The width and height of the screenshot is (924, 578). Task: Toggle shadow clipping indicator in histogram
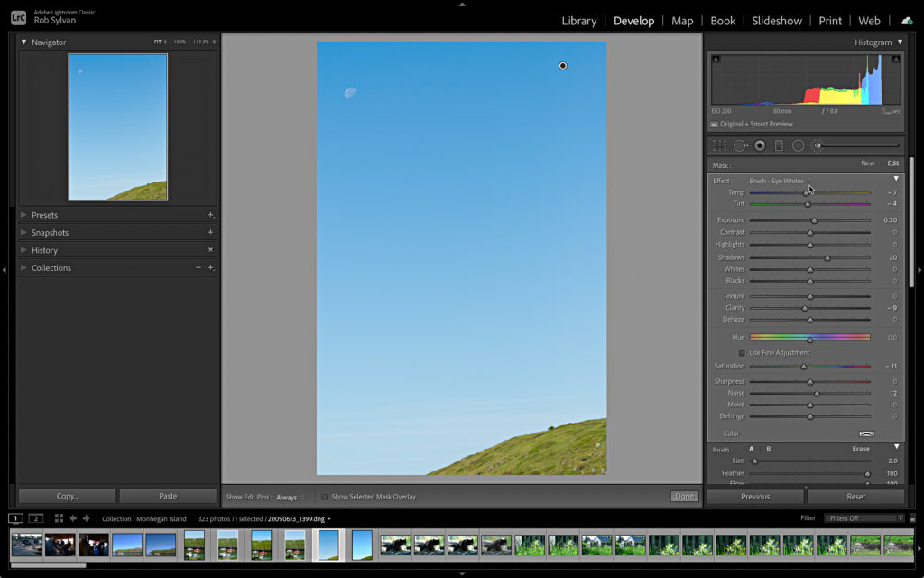716,59
